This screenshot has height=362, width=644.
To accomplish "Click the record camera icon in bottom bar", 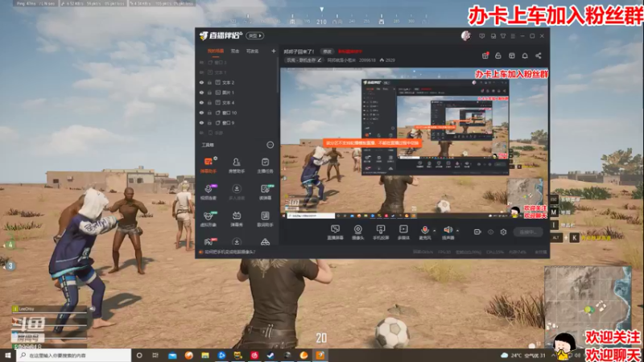I will click(x=477, y=232).
